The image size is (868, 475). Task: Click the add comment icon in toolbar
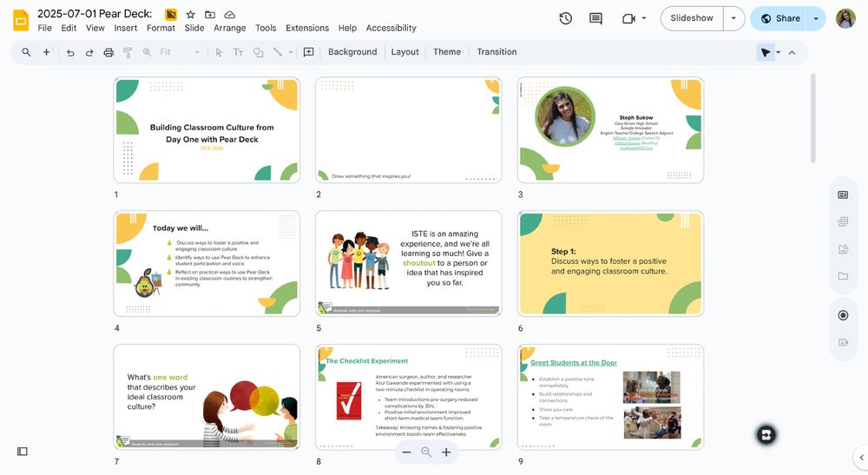click(x=308, y=52)
